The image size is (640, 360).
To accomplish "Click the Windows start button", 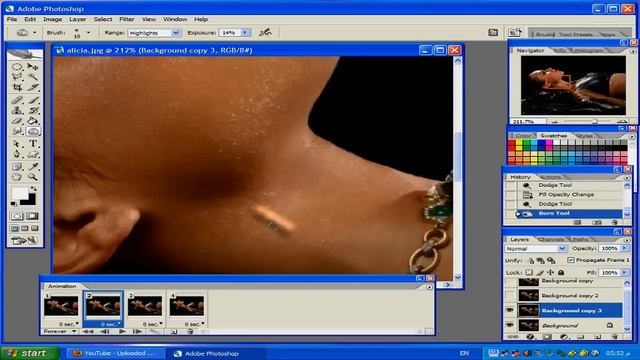I will coord(30,353).
